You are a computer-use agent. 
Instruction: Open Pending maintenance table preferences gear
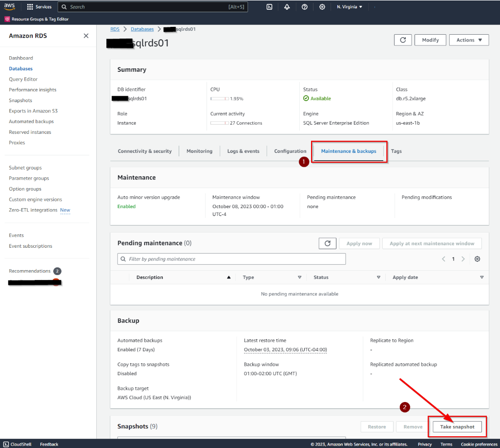click(477, 259)
